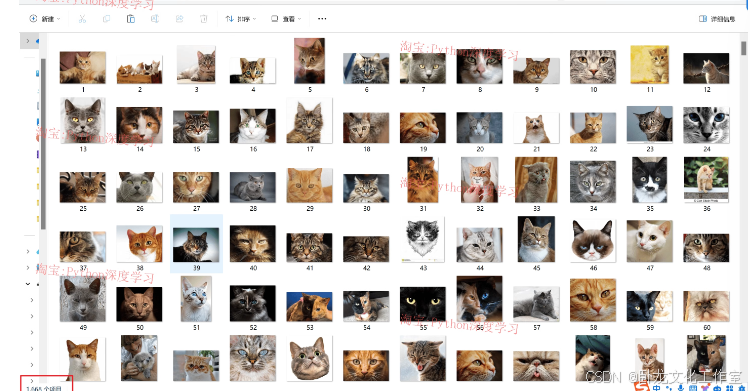
Task: Click file name label "22"
Action: [593, 149]
